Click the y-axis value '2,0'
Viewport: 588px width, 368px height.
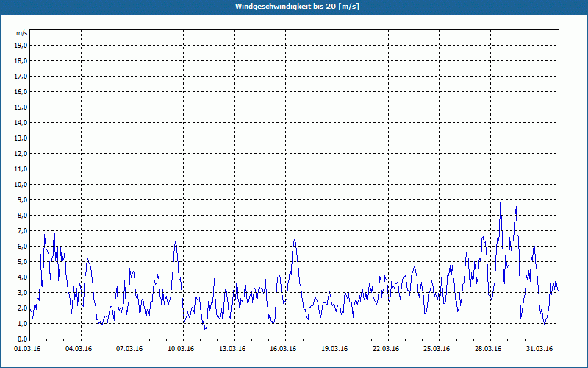pyautogui.click(x=22, y=308)
